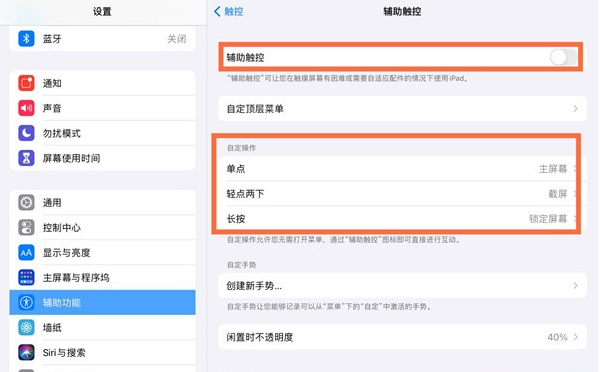Click the 通用 gear icon
Viewport: 601px width, 372px height.
pyautogui.click(x=26, y=202)
